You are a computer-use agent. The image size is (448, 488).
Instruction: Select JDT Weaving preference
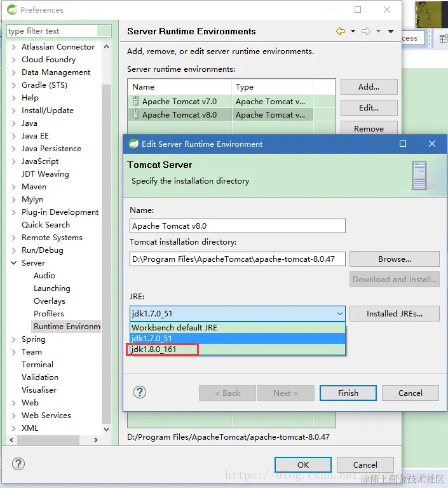pos(45,174)
